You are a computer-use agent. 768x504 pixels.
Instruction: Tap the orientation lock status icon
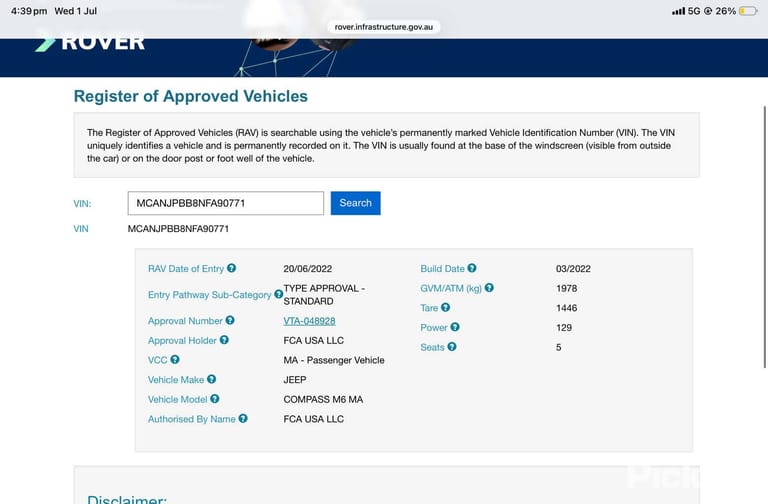coord(708,11)
